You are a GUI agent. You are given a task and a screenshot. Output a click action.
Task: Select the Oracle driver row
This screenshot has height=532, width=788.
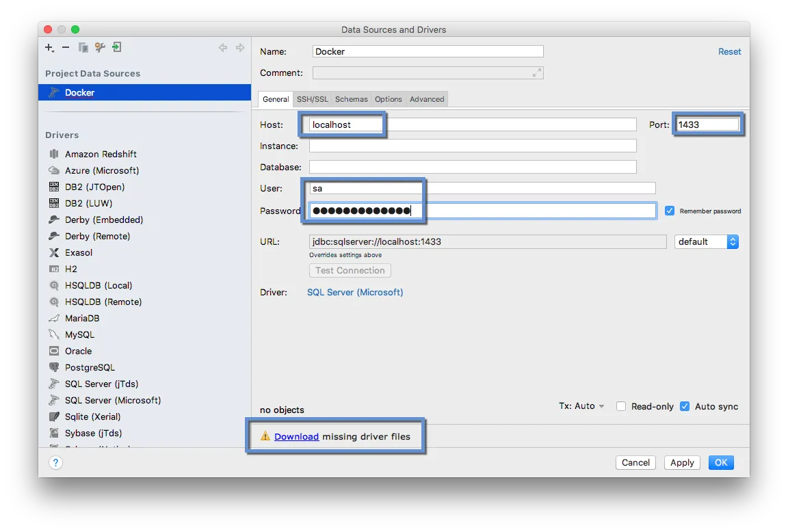coord(145,351)
